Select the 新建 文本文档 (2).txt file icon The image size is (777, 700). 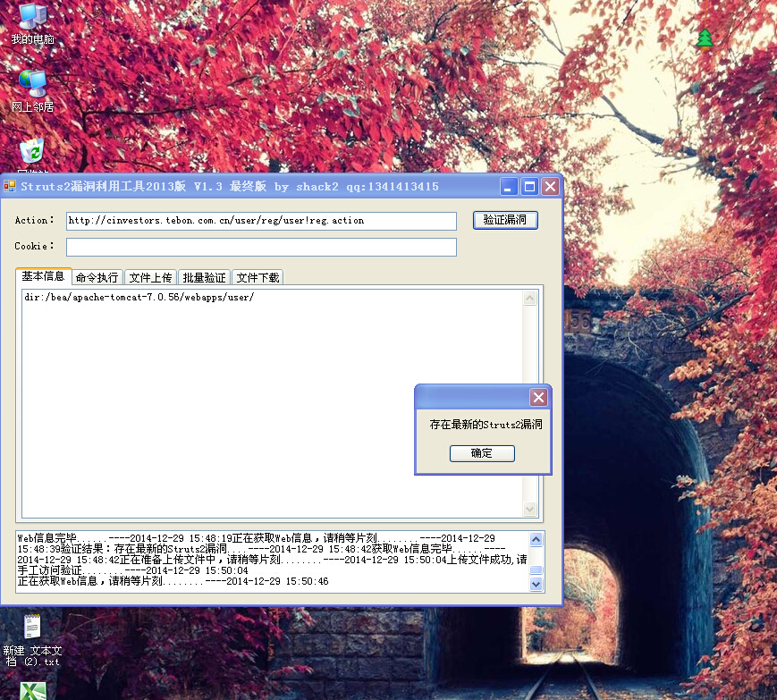pyautogui.click(x=32, y=641)
